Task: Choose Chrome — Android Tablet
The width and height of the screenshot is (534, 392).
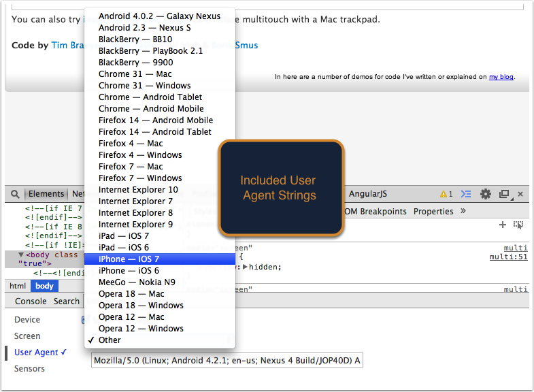Action: (159, 97)
